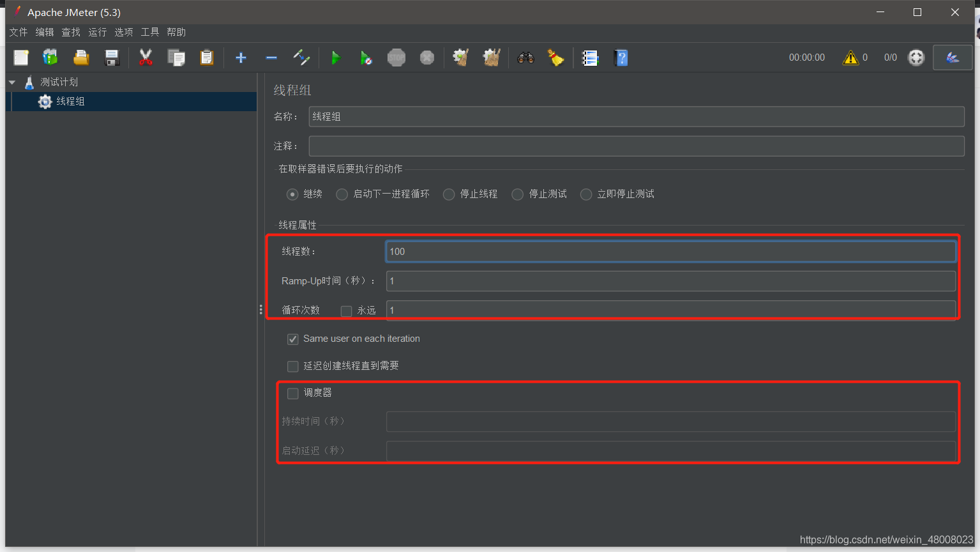Click the 线程数 field showing 100
This screenshot has width=980, height=552.
click(671, 252)
